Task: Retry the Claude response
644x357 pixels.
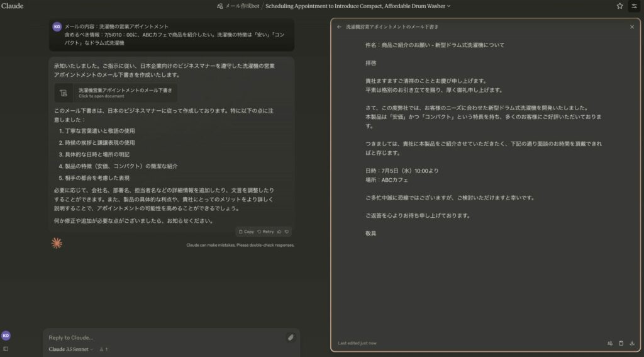Action: point(265,232)
